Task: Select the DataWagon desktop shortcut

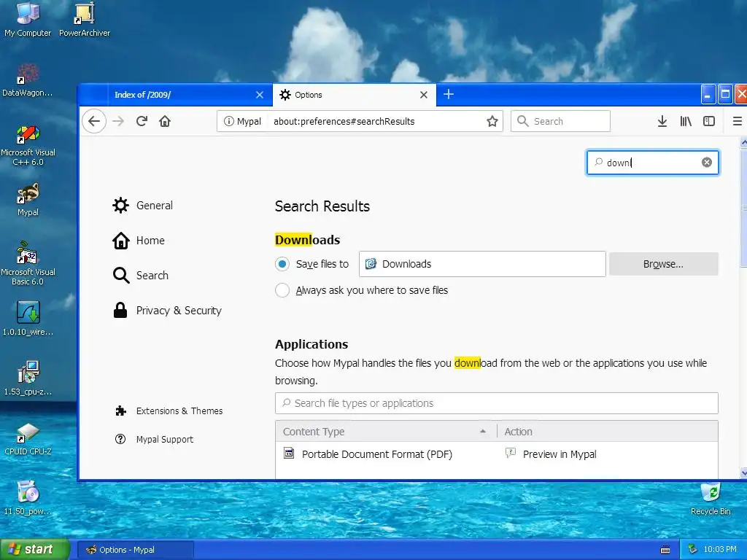Action: click(x=28, y=79)
